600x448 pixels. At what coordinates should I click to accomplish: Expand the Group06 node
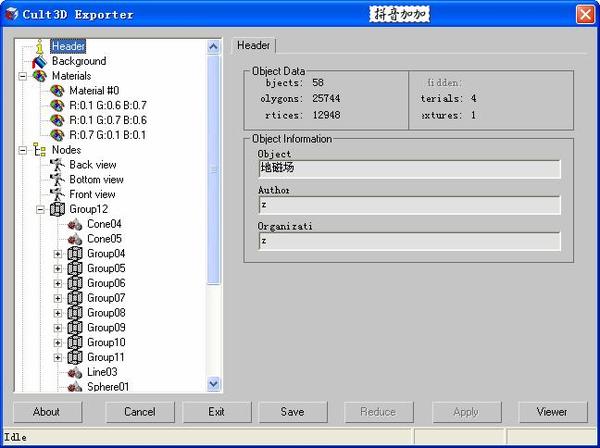[58, 283]
